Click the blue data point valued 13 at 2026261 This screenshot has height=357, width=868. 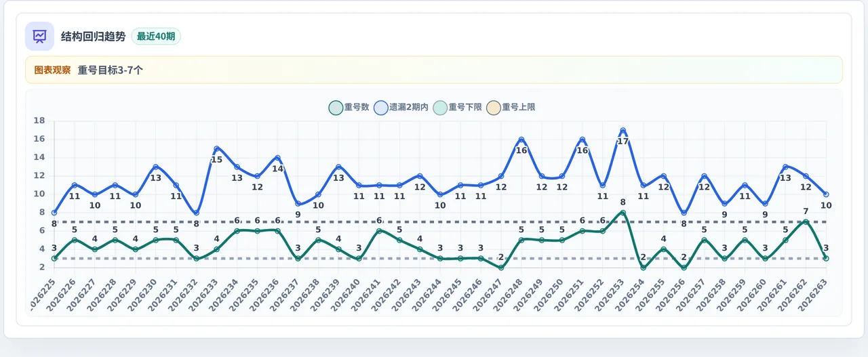click(x=785, y=167)
